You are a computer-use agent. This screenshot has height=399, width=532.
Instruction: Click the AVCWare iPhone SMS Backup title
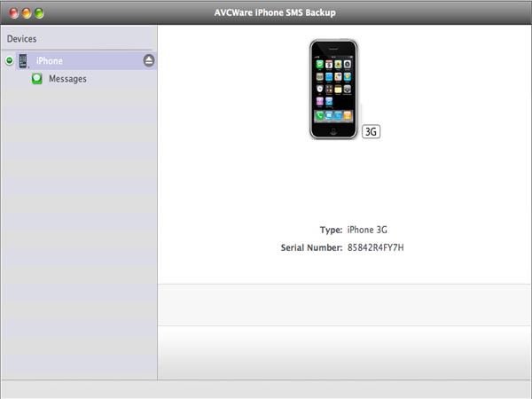click(275, 12)
